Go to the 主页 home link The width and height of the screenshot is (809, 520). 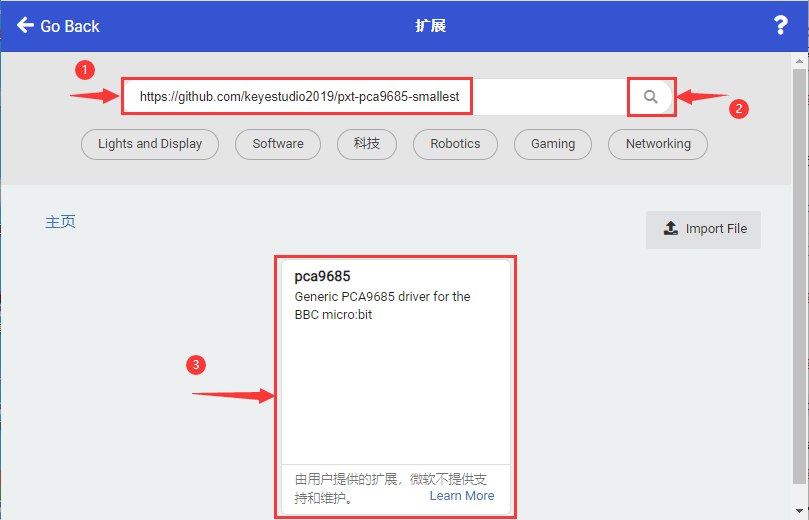point(60,222)
